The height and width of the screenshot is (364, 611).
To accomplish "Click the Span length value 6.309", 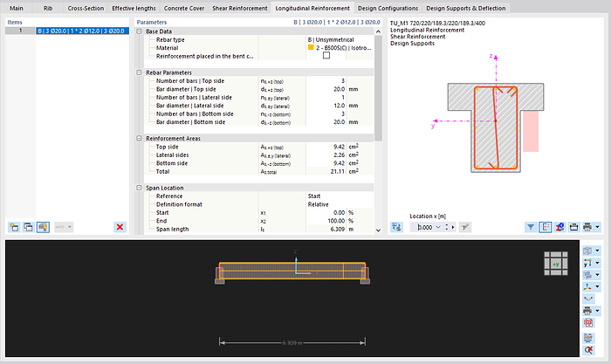I will tap(338, 230).
